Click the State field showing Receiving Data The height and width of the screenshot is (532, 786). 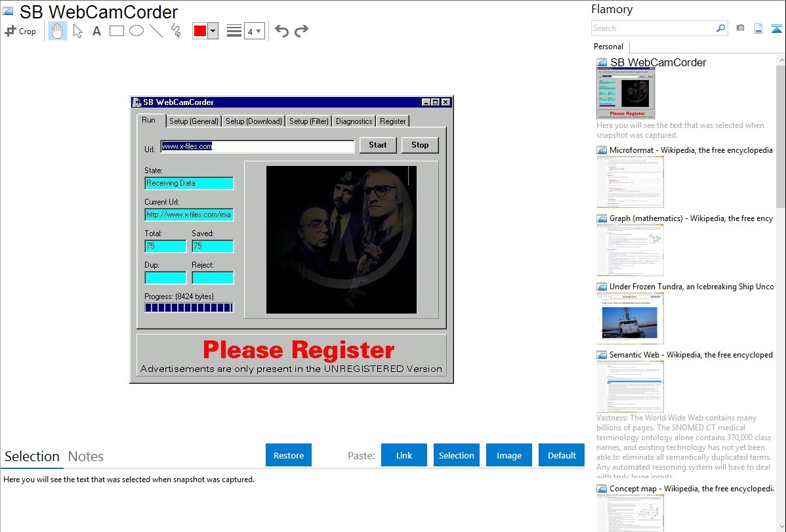coord(189,183)
